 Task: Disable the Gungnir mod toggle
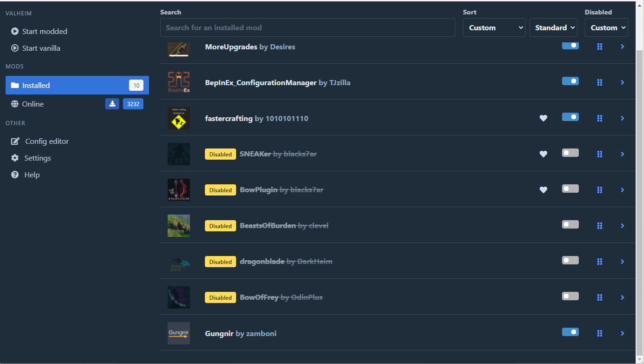coord(570,332)
